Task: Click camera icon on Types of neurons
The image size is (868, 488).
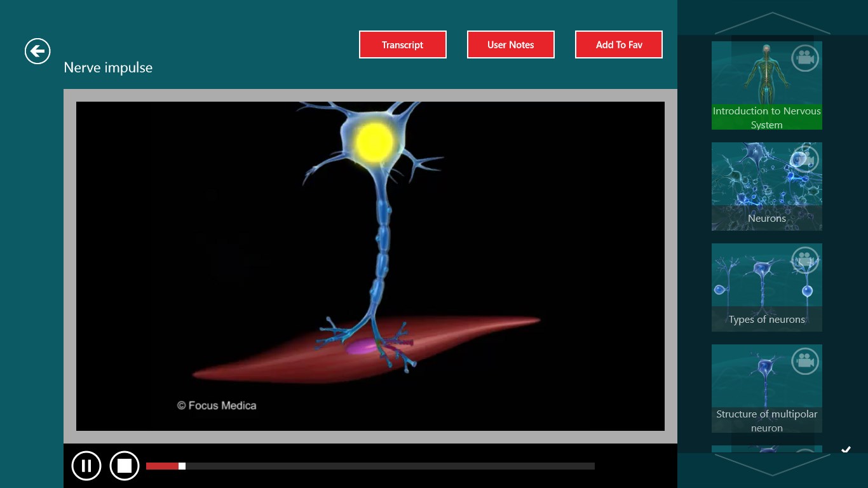Action: [x=804, y=260]
